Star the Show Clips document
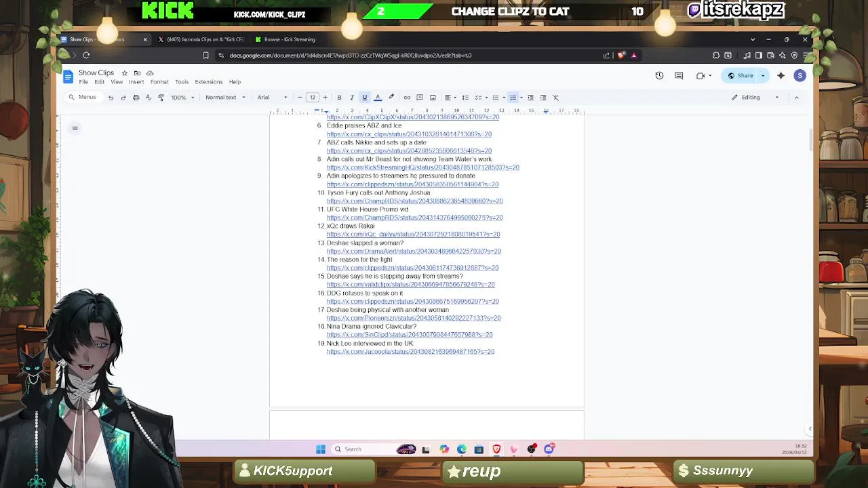The height and width of the screenshot is (488, 868). (124, 73)
